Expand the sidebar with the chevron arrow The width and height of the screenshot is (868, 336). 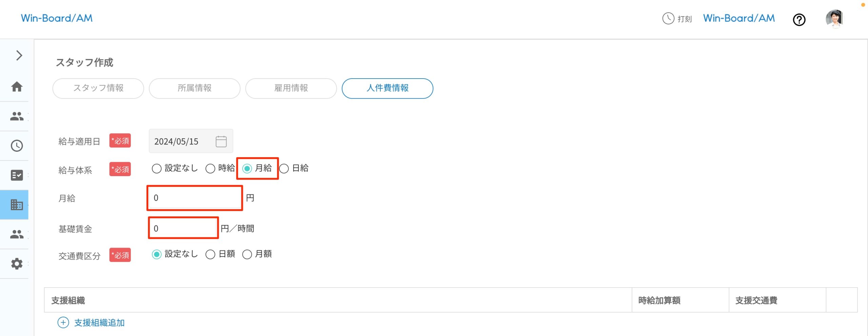coord(19,55)
